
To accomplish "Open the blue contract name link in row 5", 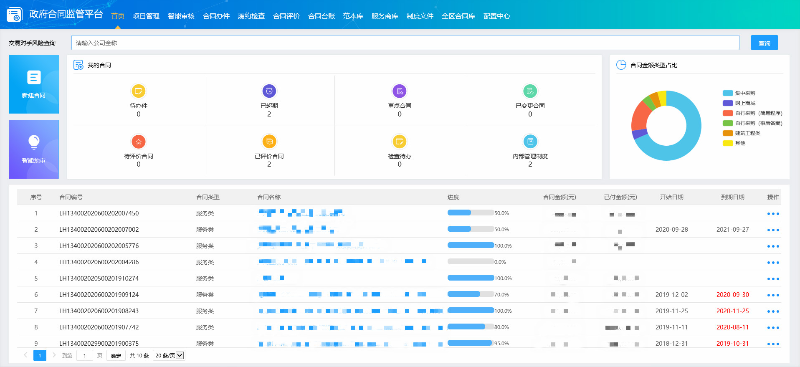I will tap(273, 278).
